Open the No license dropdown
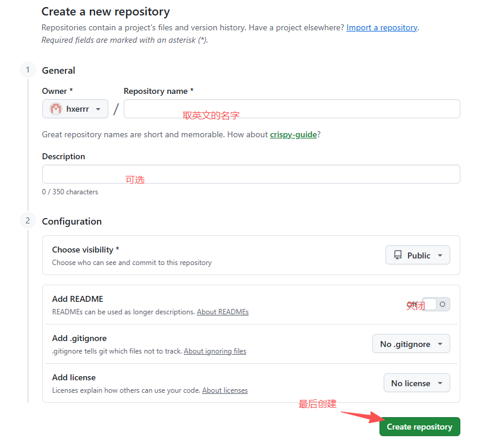Screen dimensions: 477x448 [417, 383]
